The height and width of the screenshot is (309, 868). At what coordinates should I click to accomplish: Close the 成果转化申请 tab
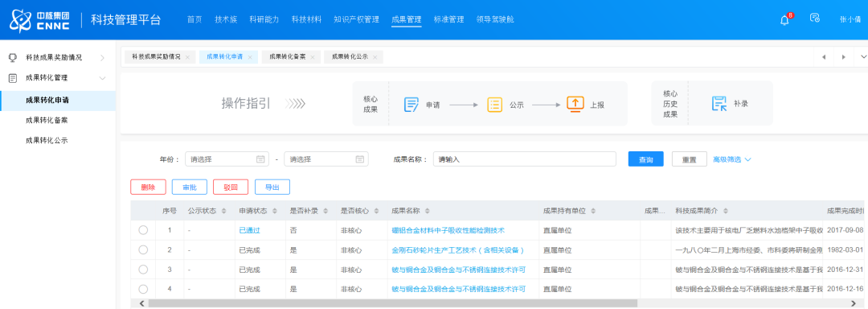click(x=250, y=57)
